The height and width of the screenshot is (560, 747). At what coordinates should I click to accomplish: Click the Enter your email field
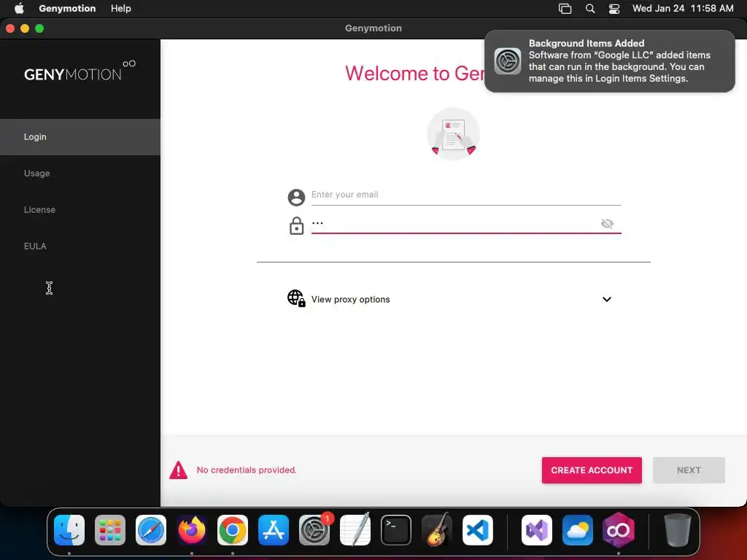[x=466, y=195]
